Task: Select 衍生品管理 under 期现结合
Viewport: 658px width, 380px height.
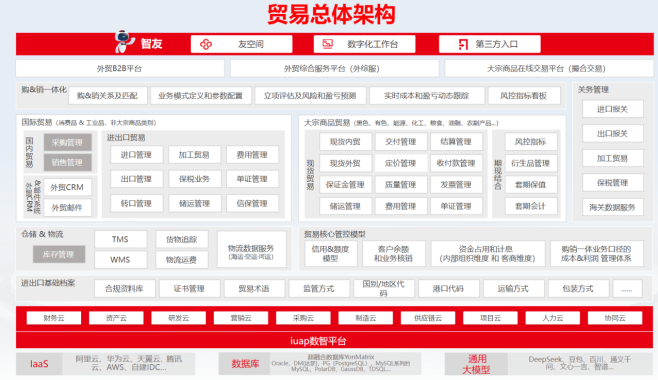Action: [531, 163]
